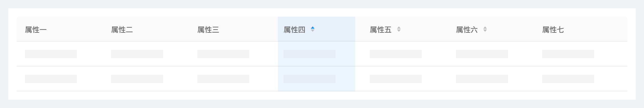Select the 属性一 column header label

(x=36, y=30)
